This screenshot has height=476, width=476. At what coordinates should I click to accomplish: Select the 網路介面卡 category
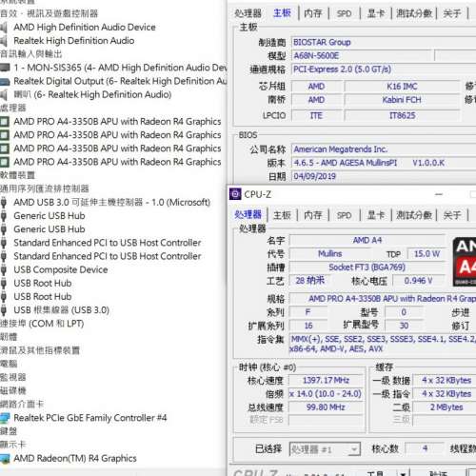click(22, 405)
